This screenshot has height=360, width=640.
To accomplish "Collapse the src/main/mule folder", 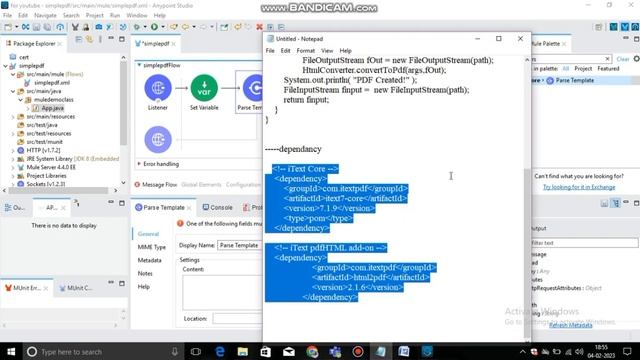I will [13, 74].
